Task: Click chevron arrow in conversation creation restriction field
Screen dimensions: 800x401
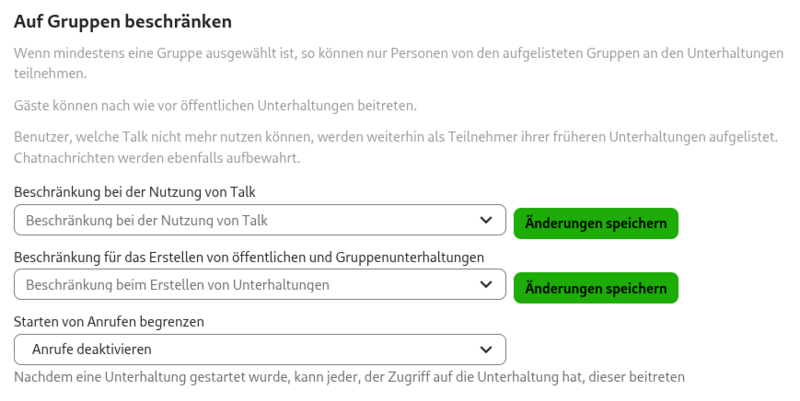Action: (x=486, y=285)
